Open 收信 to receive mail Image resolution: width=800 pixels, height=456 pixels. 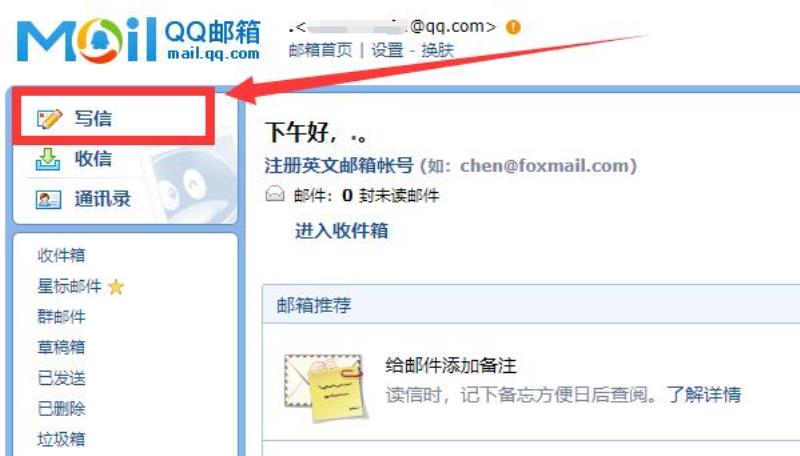pos(93,159)
